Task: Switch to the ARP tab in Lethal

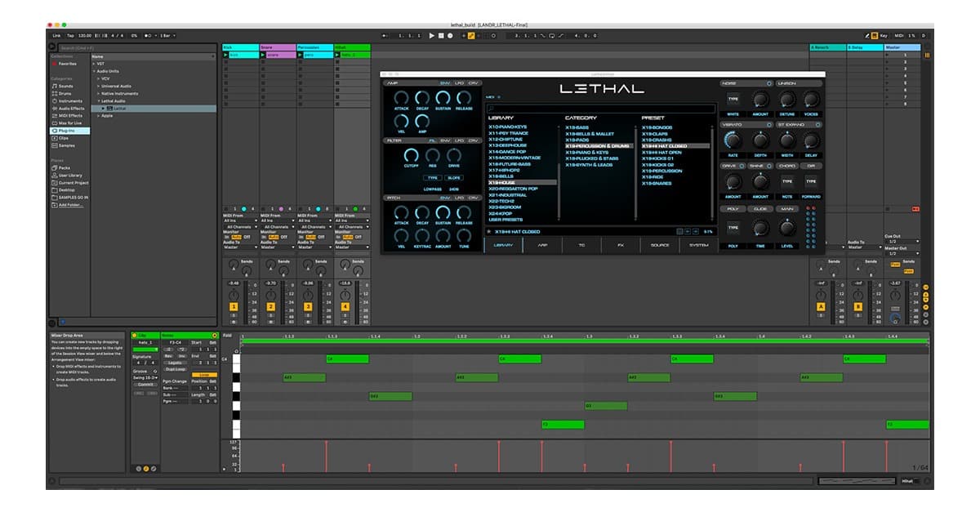Action: 542,245
